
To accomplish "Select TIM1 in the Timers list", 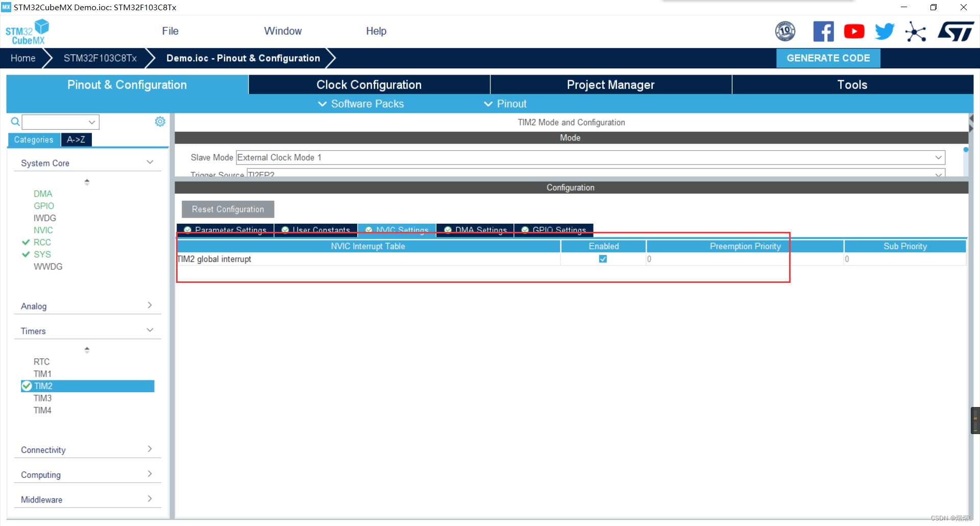I will pyautogui.click(x=42, y=374).
